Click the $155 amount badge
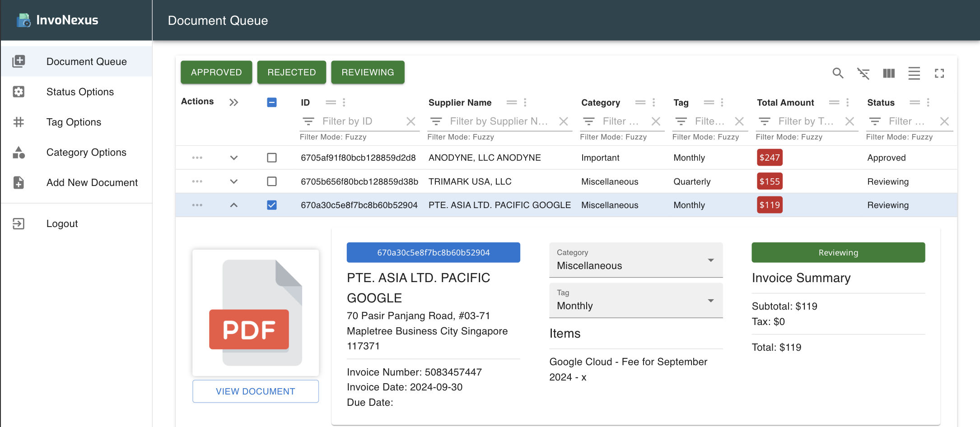This screenshot has width=980, height=427. pyautogui.click(x=770, y=181)
